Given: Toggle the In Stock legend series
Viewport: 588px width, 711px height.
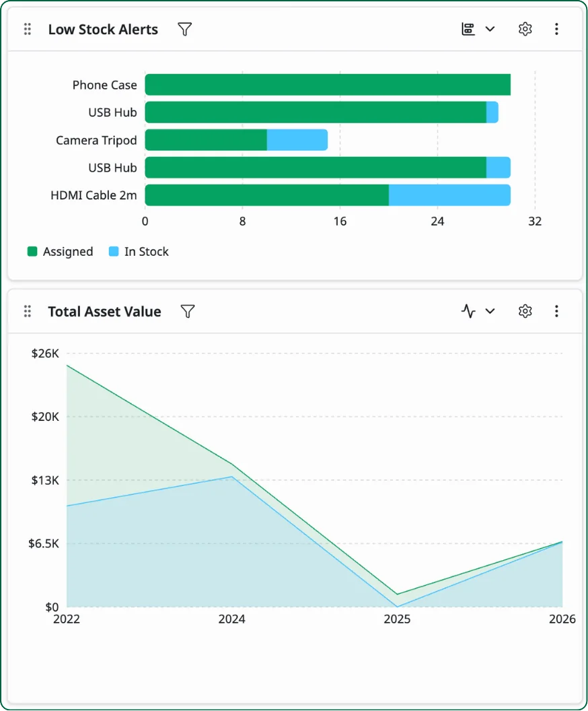Looking at the screenshot, I should pyautogui.click(x=139, y=251).
